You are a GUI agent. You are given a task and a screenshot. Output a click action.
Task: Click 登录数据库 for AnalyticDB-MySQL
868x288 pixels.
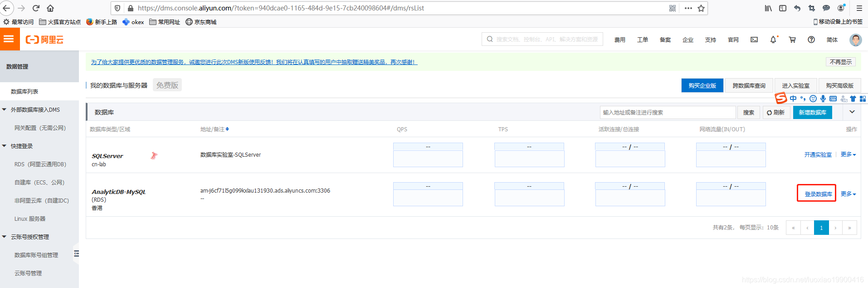click(818, 194)
